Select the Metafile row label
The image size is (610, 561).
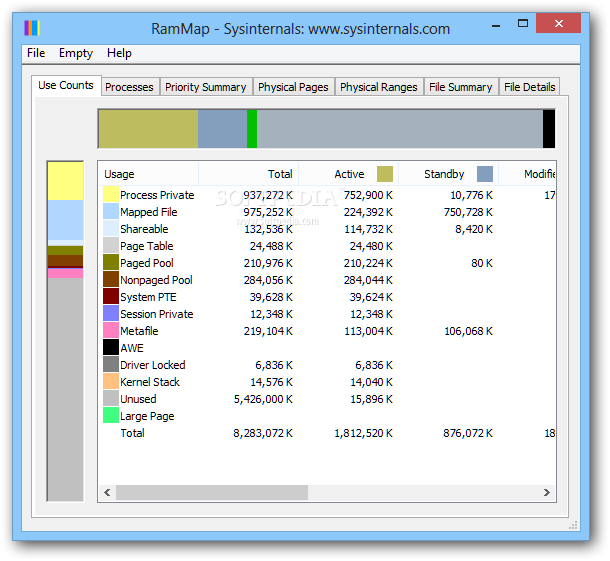(x=139, y=331)
